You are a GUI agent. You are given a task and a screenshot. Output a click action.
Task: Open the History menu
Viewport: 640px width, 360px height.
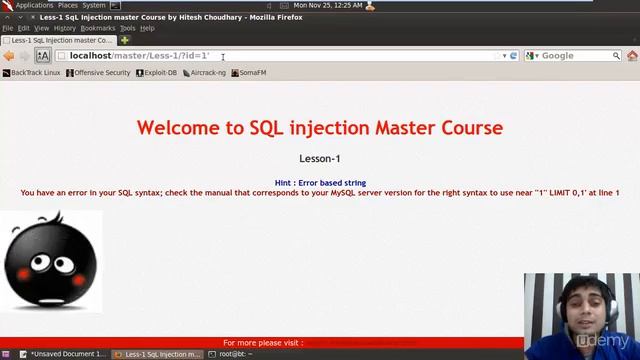pos(64,28)
